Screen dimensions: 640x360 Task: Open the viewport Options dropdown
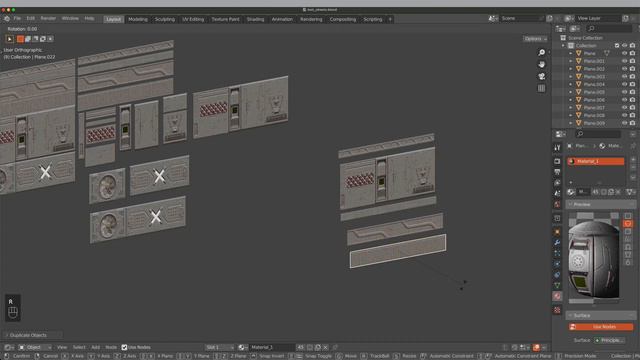click(x=535, y=39)
